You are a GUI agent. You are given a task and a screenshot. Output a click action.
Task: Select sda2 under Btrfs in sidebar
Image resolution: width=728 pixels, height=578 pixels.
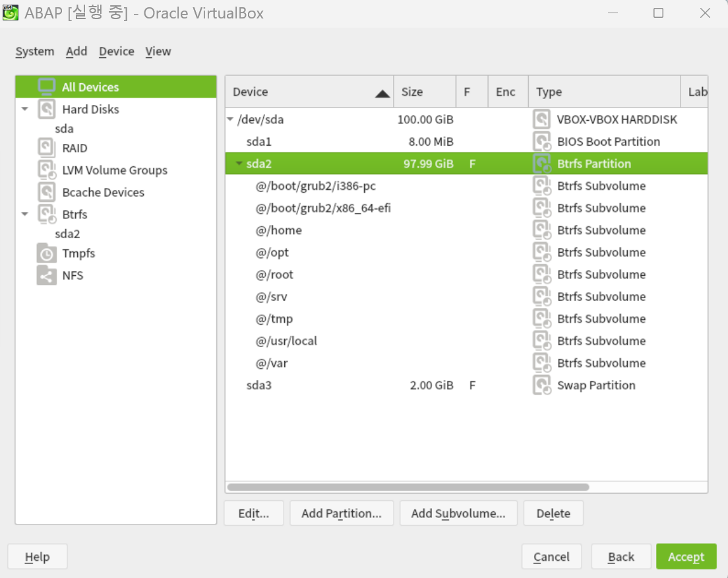tap(67, 234)
